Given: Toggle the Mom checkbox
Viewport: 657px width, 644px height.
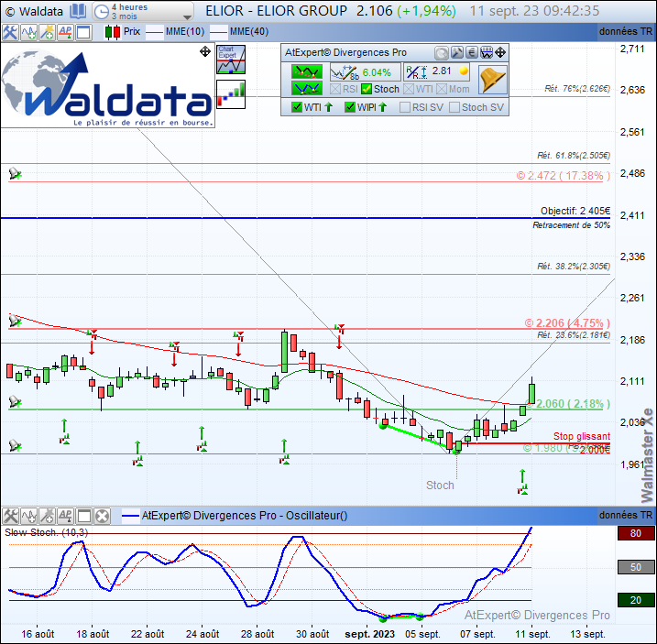Looking at the screenshot, I should [x=442, y=89].
